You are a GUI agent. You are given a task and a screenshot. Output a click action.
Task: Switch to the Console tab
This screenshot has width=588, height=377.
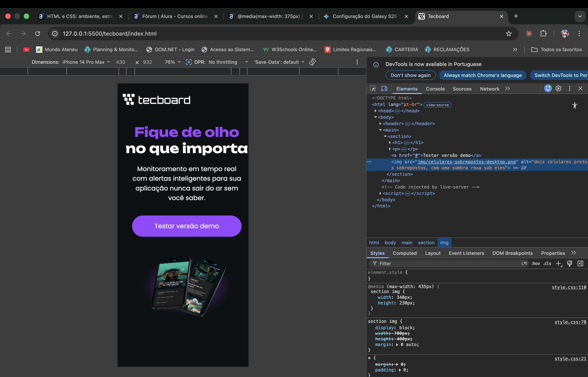(x=435, y=89)
